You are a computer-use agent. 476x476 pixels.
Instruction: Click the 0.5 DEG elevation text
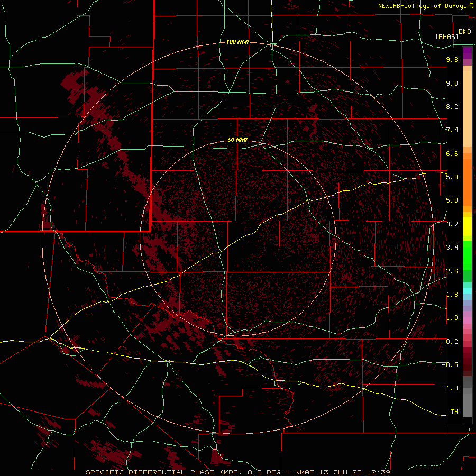(264, 472)
